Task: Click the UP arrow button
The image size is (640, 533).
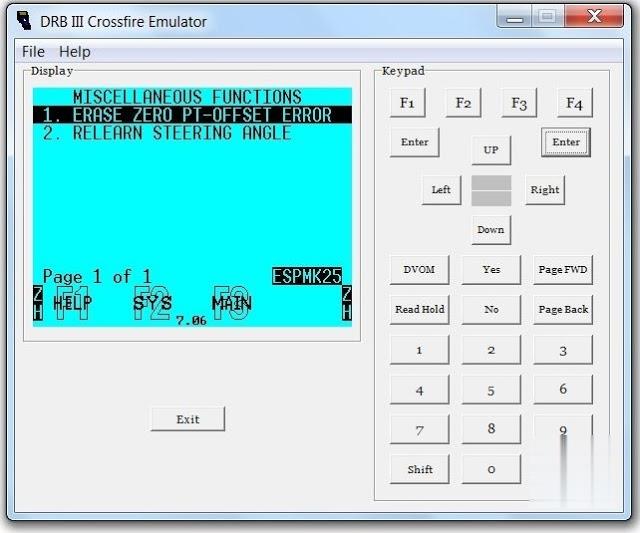Action: coord(491,150)
